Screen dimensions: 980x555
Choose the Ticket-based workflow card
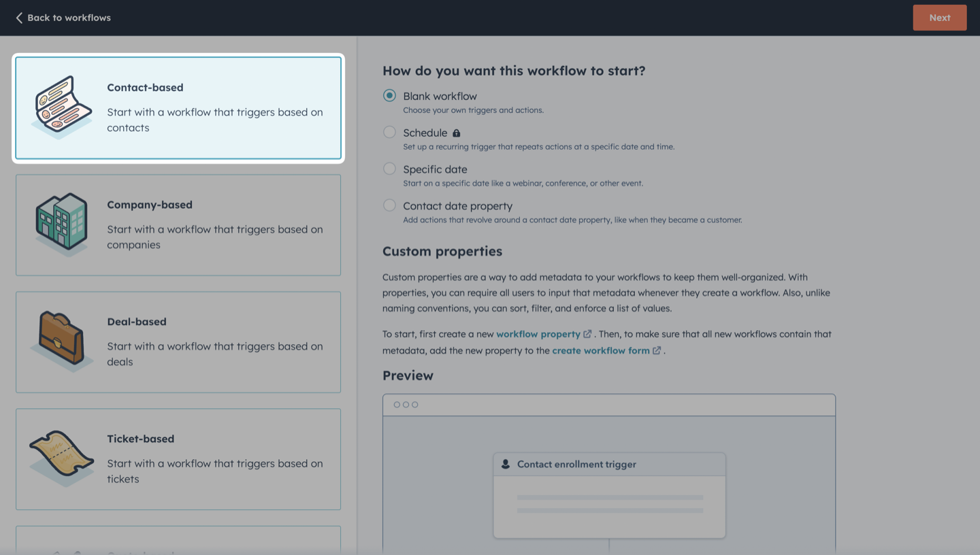pyautogui.click(x=178, y=459)
